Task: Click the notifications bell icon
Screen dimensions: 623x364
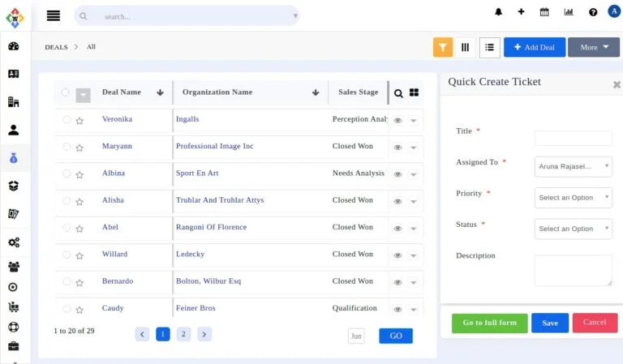Action: coord(498,12)
